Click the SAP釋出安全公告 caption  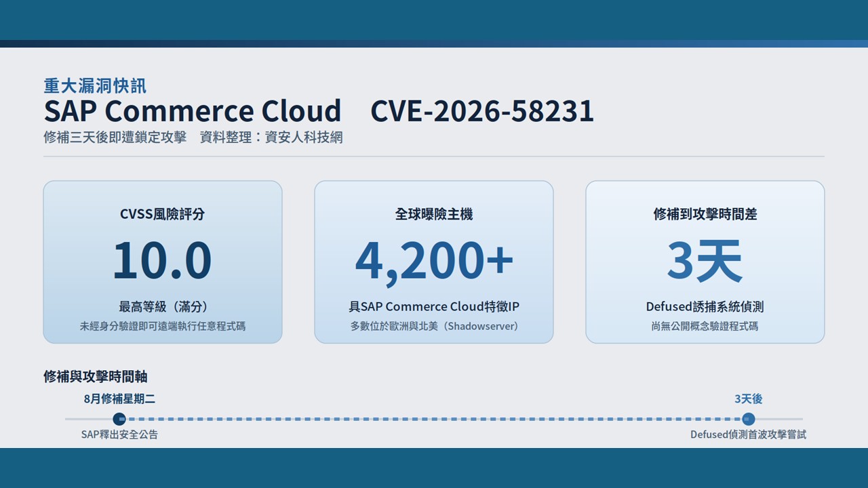click(119, 434)
